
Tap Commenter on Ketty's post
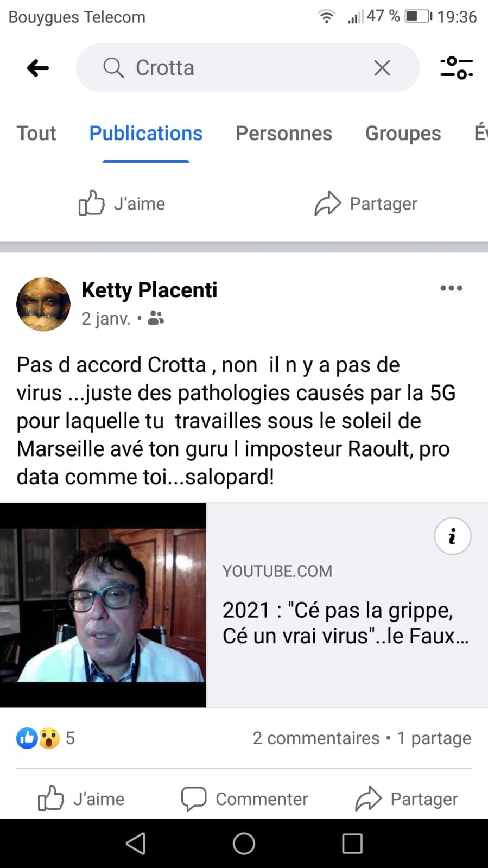tap(244, 799)
